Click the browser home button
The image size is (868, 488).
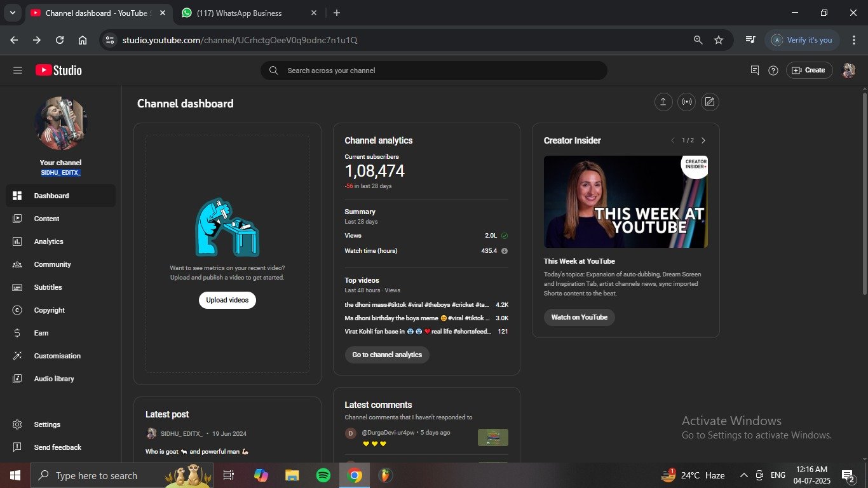pos(83,40)
